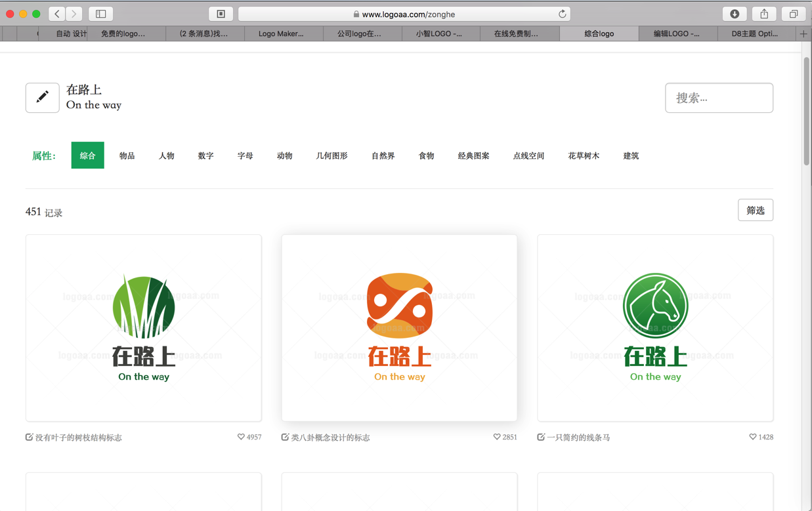Select the 自然界 category filter
Screen dimensions: 812x511
(383, 155)
